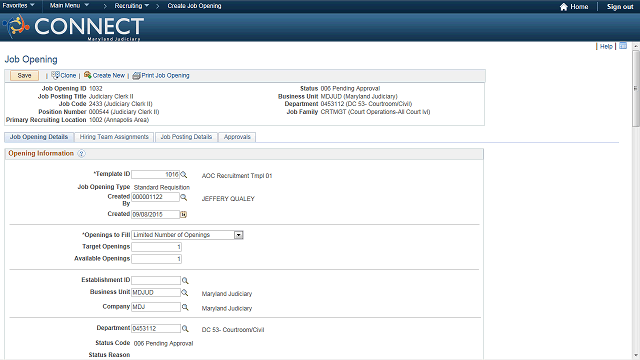Image resolution: width=640 pixels, height=360 pixels.
Task: Click the scrollbar up arrow
Action: coord(636,47)
